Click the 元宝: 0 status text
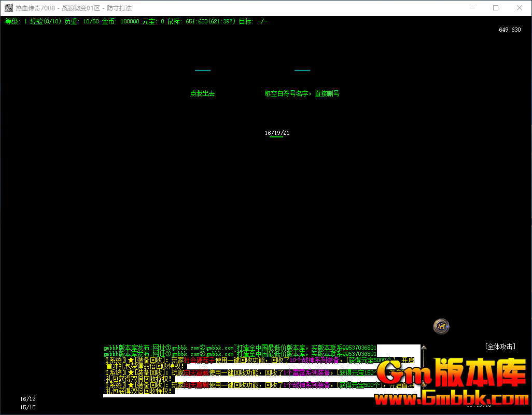Image resolution: width=532 pixels, height=415 pixels. (x=153, y=22)
